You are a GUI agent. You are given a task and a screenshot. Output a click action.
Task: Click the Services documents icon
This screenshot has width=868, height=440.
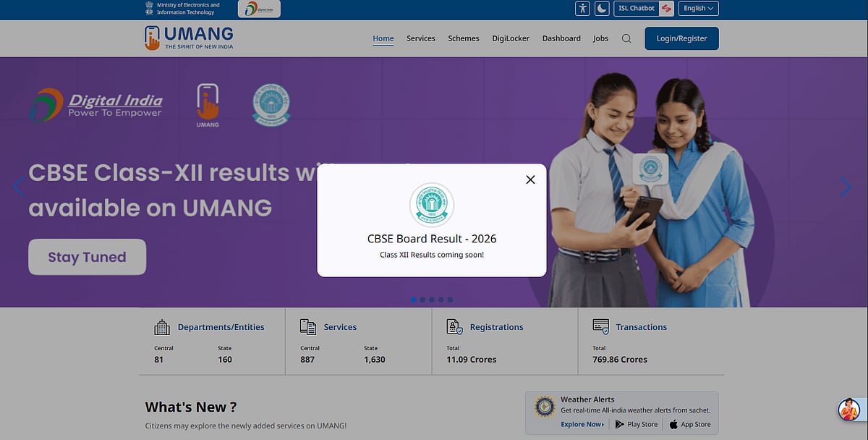(308, 327)
